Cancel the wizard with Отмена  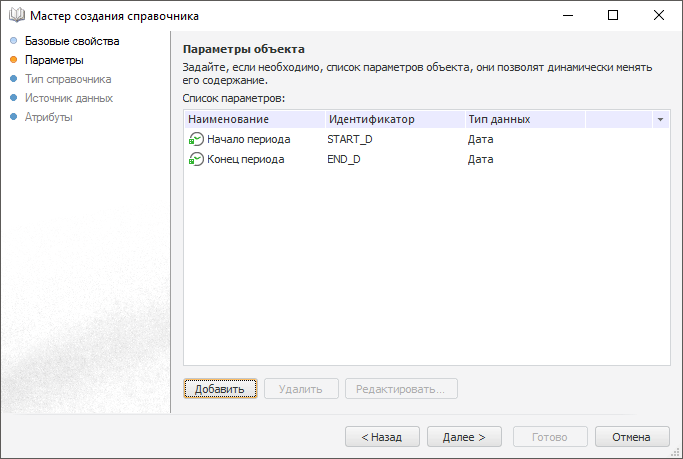click(x=631, y=437)
